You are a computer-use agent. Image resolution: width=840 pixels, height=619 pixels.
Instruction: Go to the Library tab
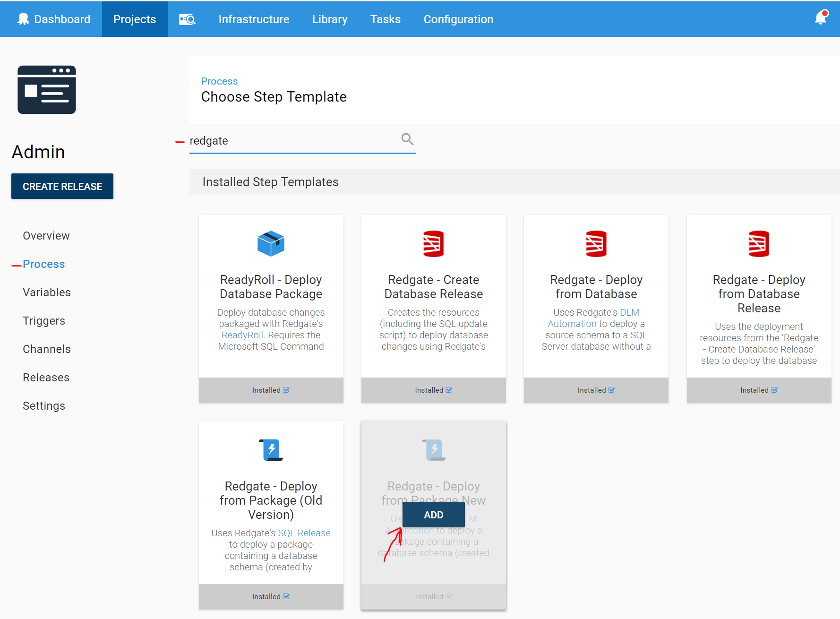pyautogui.click(x=330, y=19)
